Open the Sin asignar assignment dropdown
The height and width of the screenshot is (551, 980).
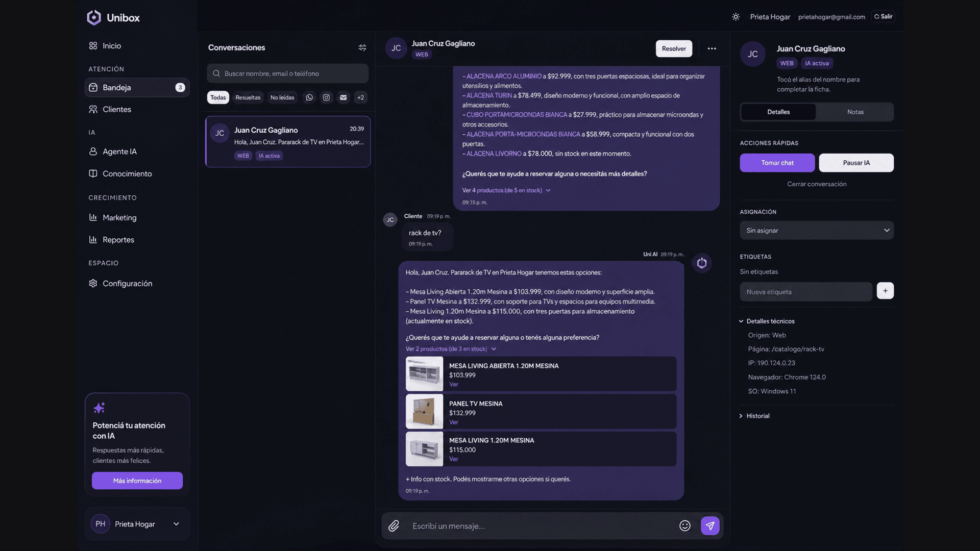(x=817, y=231)
